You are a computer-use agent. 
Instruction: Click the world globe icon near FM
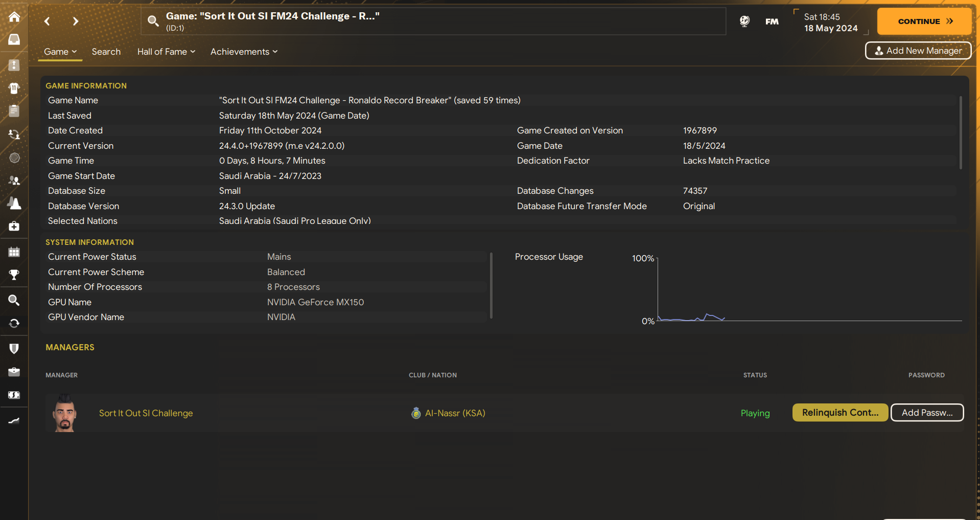(744, 21)
